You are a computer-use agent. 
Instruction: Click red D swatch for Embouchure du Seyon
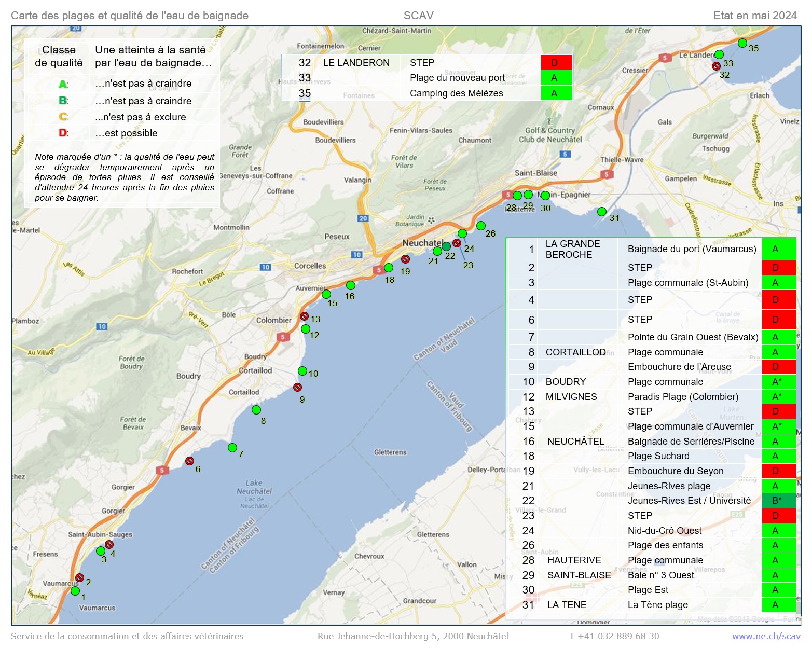779,471
